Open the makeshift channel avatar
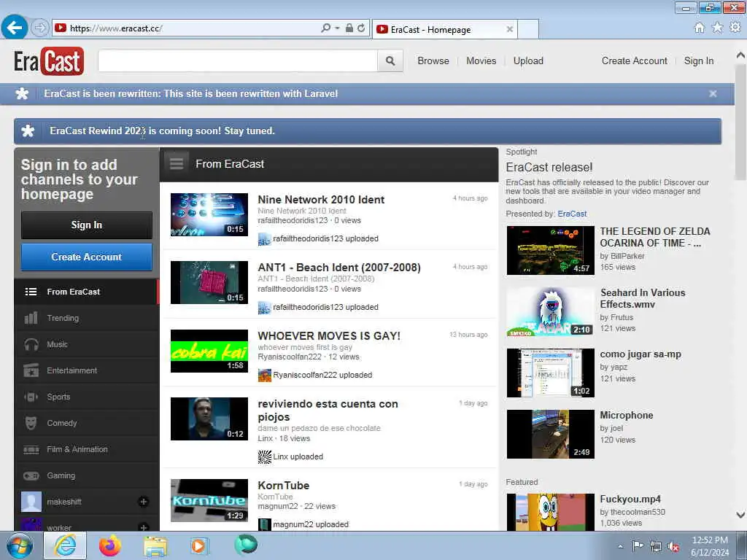Screen dimensions: 747x560 31,502
